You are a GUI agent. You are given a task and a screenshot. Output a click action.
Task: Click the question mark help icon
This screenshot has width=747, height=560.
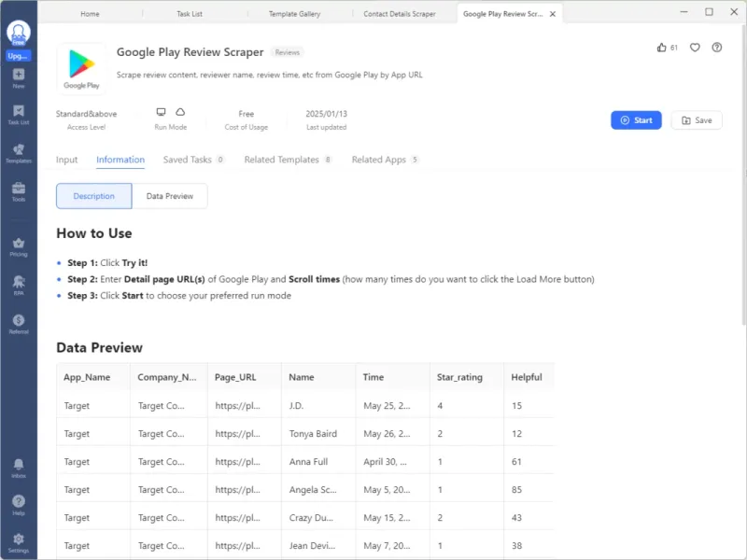point(716,48)
